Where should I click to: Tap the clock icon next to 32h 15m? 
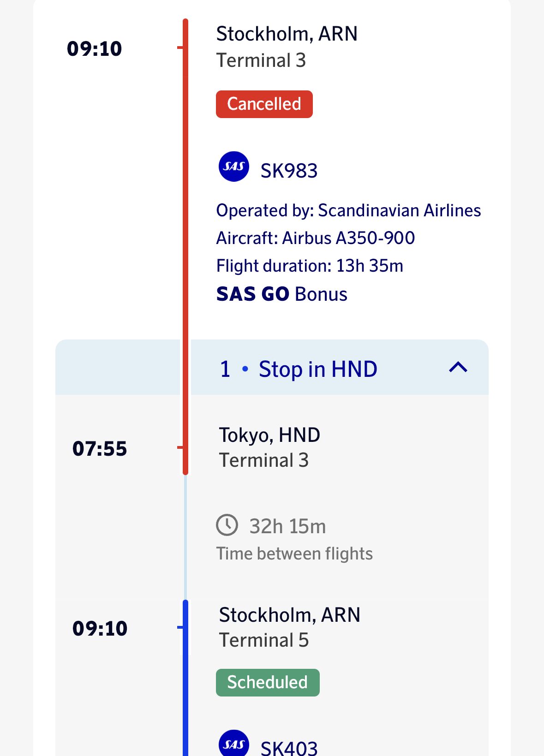tap(227, 525)
